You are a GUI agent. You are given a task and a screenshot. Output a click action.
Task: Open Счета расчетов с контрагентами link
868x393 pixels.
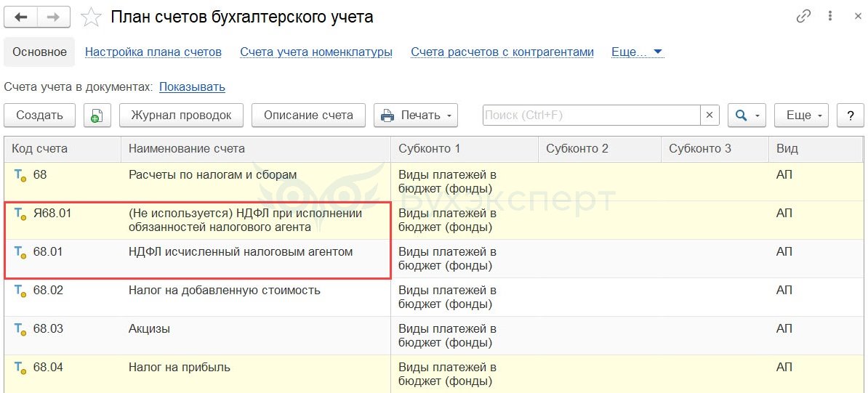[502, 52]
